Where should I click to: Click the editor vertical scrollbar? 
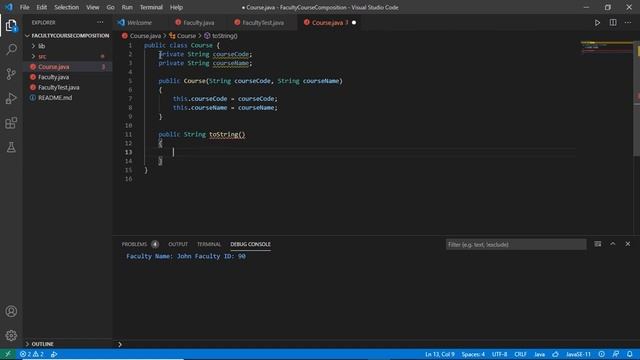[x=637, y=98]
